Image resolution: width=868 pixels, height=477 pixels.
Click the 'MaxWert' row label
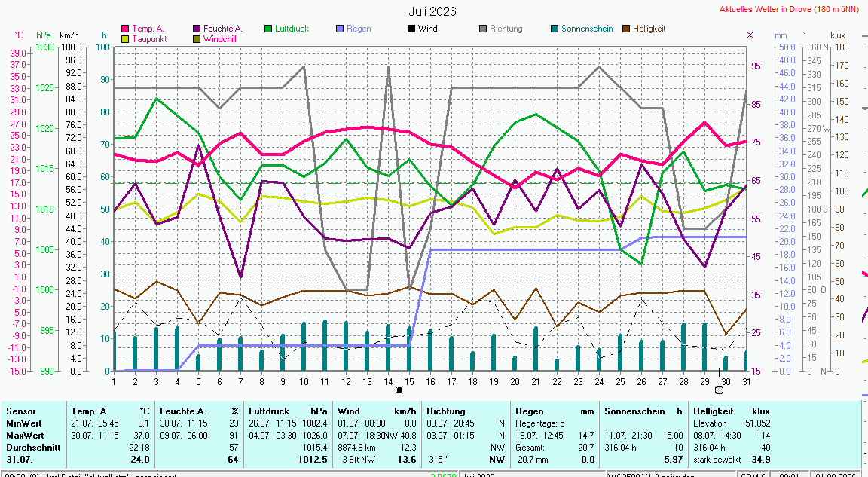pyautogui.click(x=25, y=436)
